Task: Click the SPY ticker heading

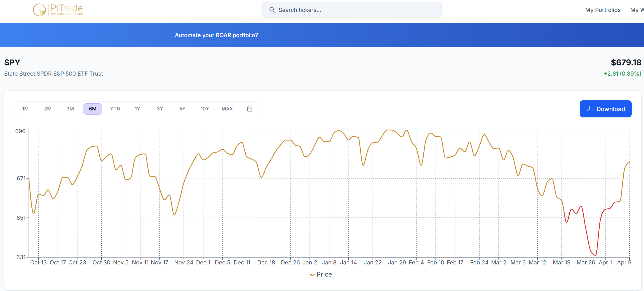Action: (12, 62)
